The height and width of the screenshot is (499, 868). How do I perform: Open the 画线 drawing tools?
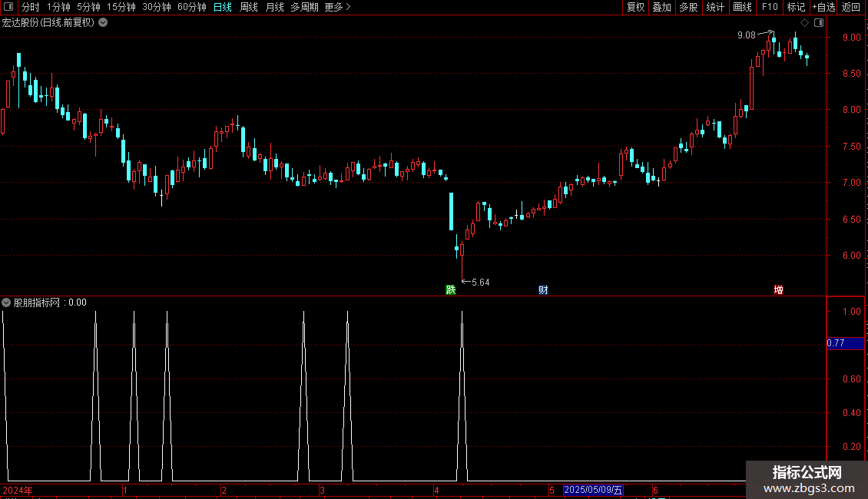click(x=742, y=7)
